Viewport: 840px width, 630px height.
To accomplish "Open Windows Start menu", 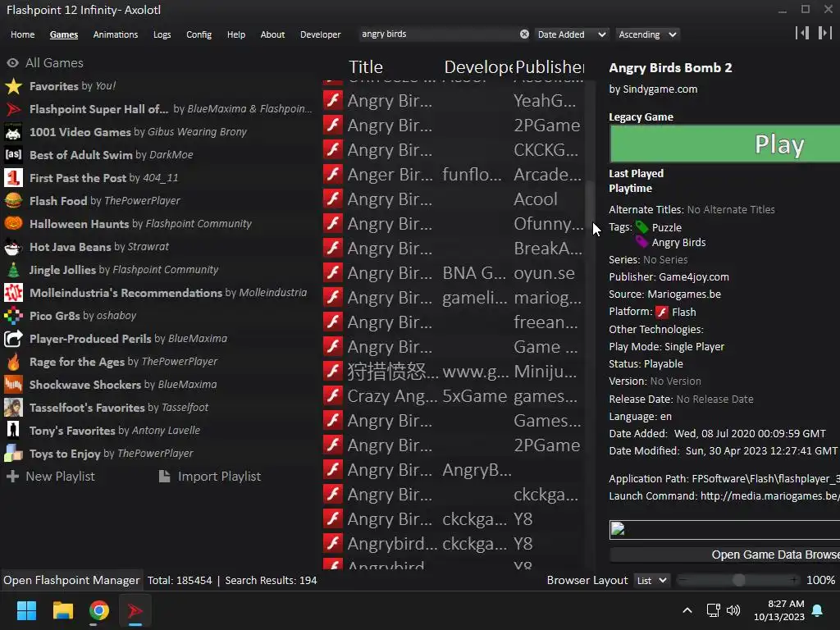I will (x=26, y=610).
